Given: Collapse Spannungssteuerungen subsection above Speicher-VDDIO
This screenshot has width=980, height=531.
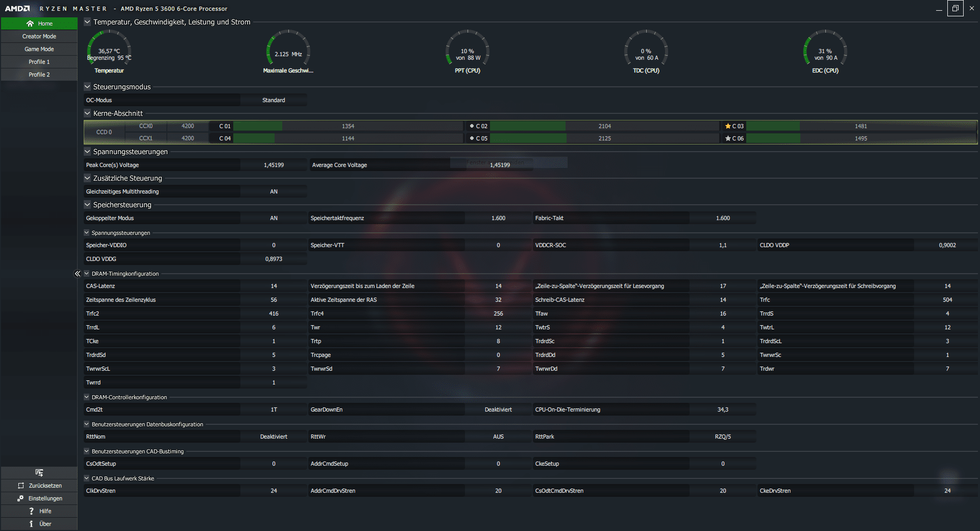Looking at the screenshot, I should pyautogui.click(x=87, y=233).
